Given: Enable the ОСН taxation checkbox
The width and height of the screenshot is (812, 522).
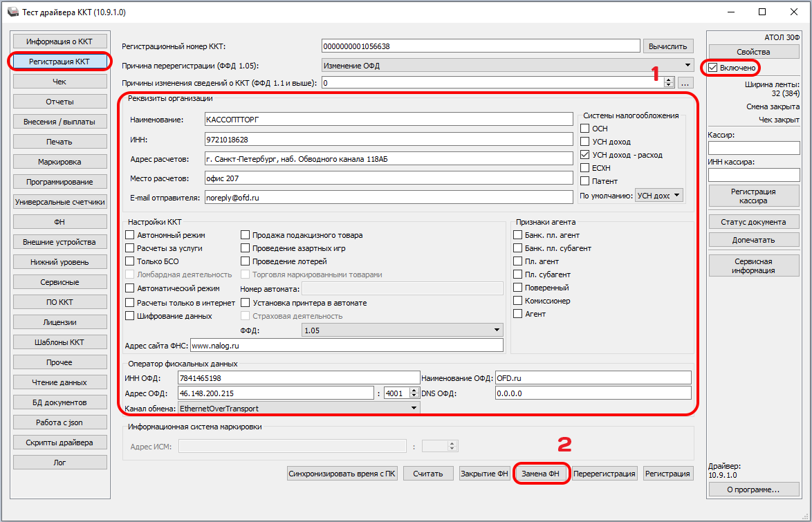Looking at the screenshot, I should (x=585, y=129).
